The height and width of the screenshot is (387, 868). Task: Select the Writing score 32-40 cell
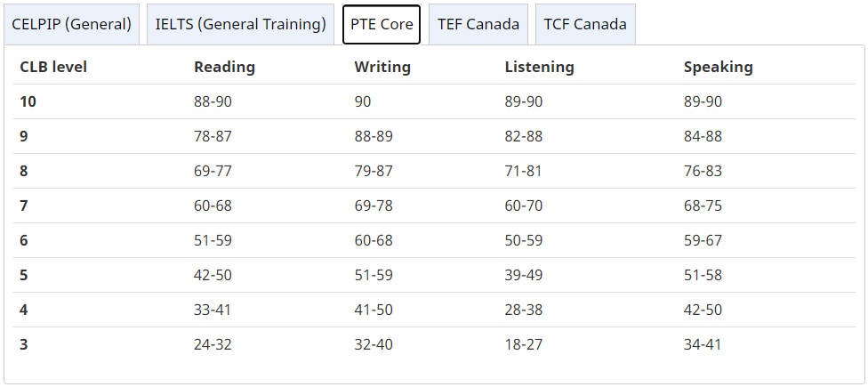coord(374,344)
